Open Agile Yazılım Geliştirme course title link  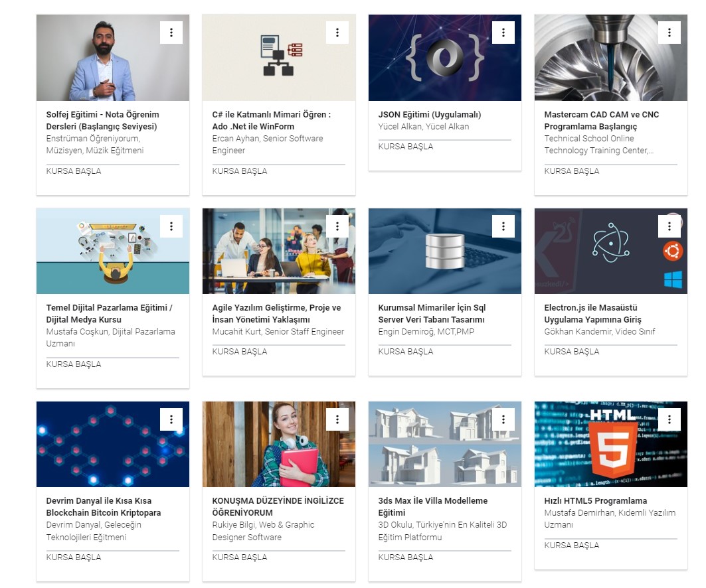pos(276,313)
